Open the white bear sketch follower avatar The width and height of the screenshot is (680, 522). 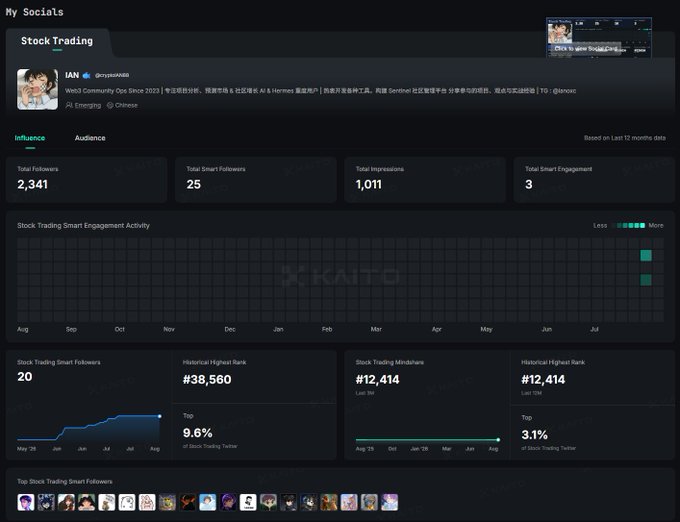click(x=127, y=502)
